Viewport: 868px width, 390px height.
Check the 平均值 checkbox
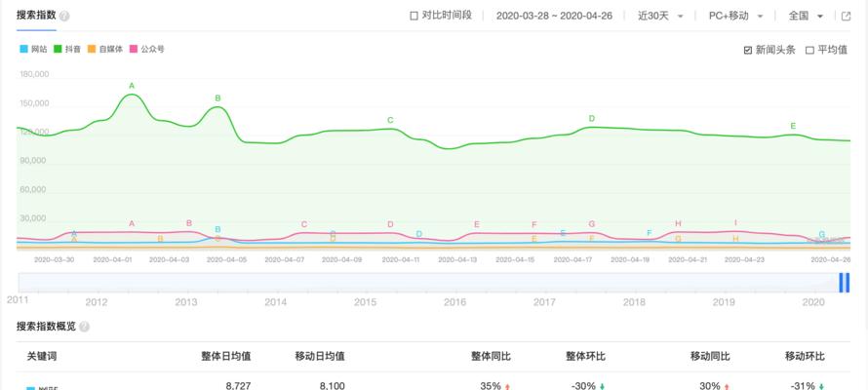click(x=809, y=51)
